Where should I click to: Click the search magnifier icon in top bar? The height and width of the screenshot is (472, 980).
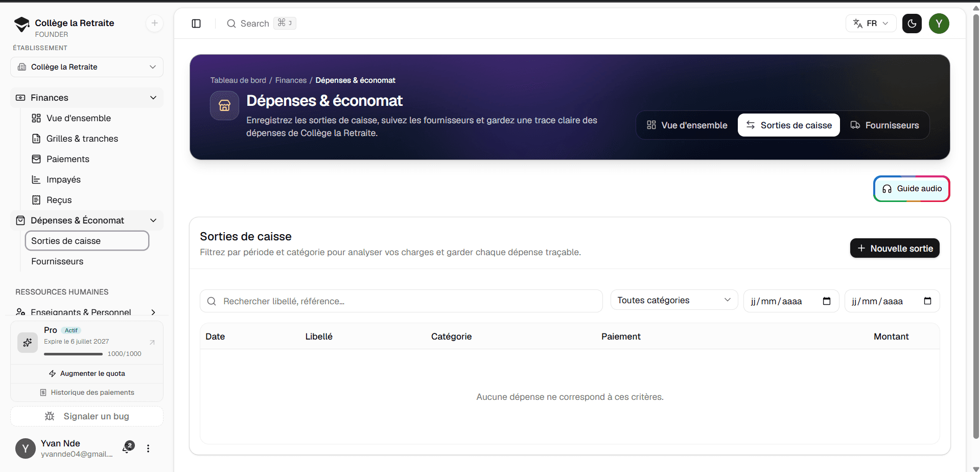(x=231, y=24)
